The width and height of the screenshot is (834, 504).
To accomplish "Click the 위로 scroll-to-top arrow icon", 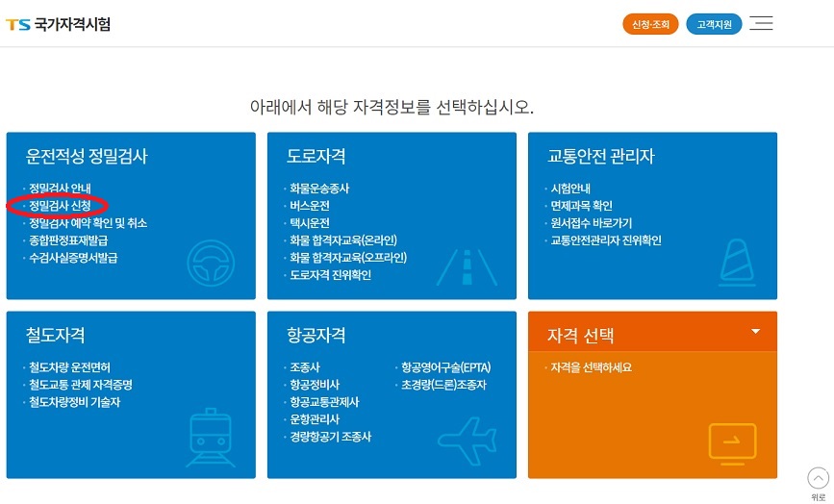I will click(818, 478).
